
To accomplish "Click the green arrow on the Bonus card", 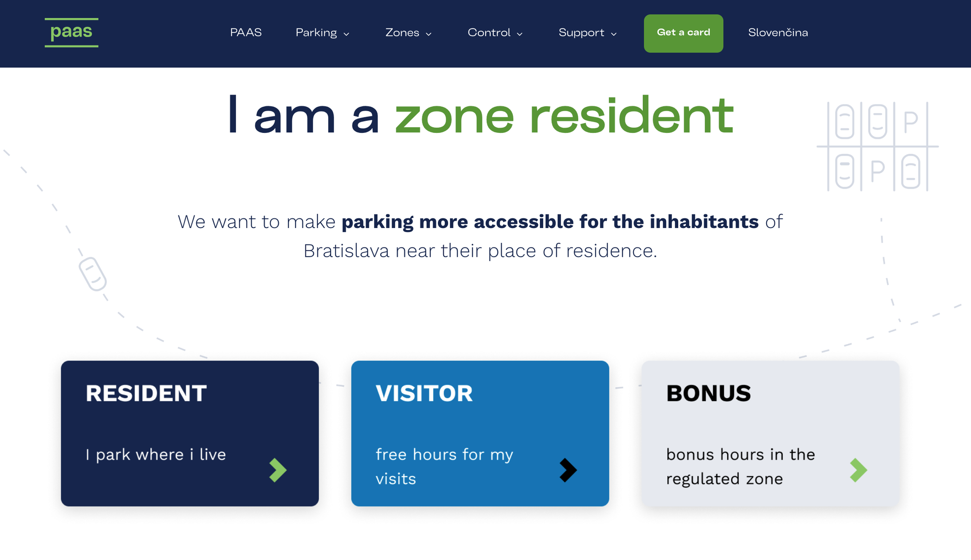I will pos(858,470).
